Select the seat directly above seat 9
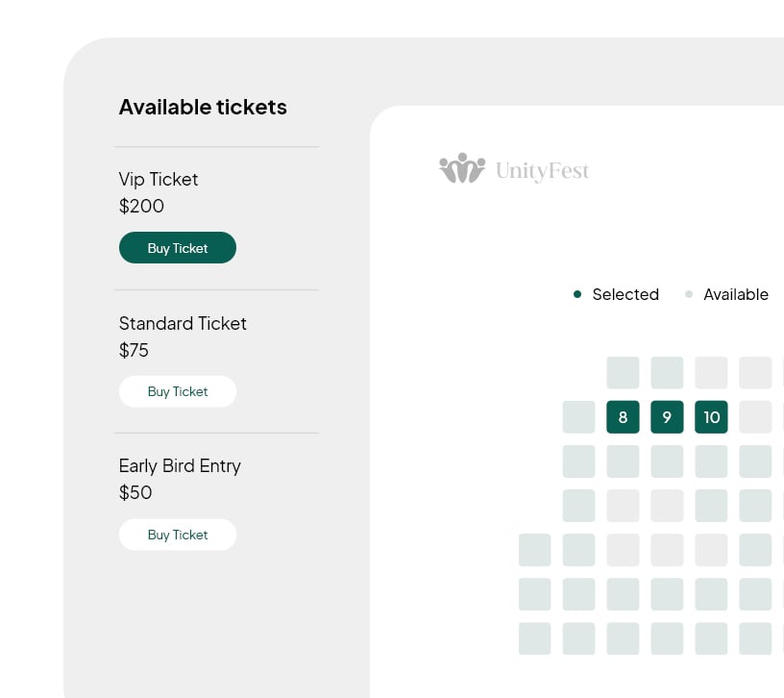The image size is (784, 698). click(x=667, y=373)
